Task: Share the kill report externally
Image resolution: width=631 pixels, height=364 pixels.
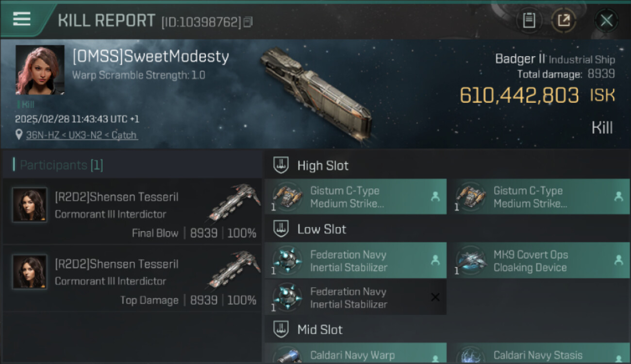Action: pyautogui.click(x=564, y=20)
